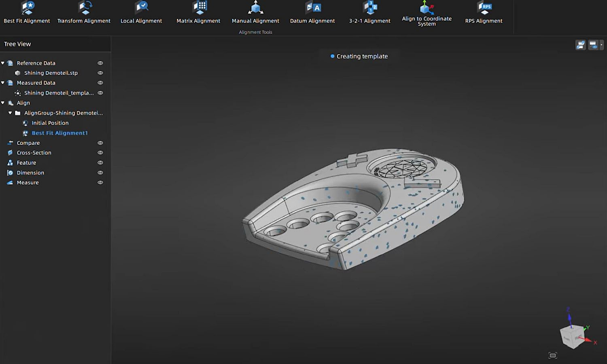607x364 pixels.
Task: Open the Datum Alignment tool
Action: (312, 12)
